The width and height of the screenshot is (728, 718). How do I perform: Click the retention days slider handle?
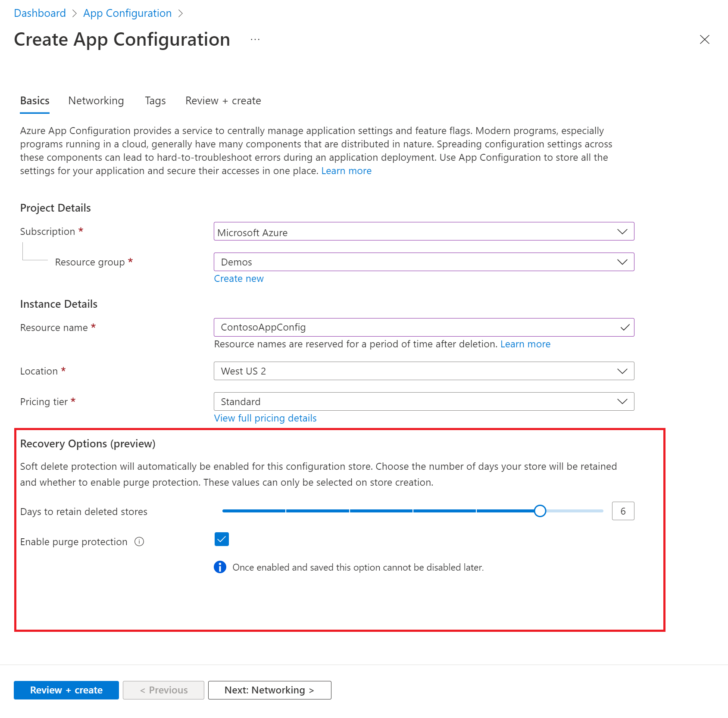click(540, 511)
